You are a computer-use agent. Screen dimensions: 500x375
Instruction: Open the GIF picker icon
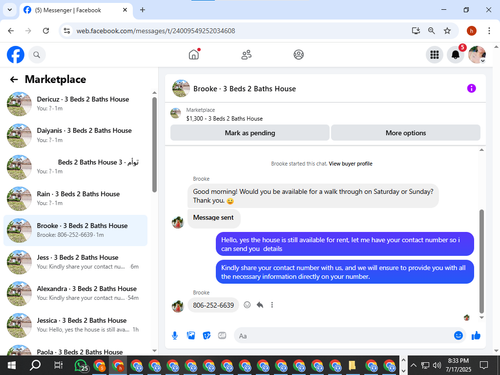tap(222, 335)
